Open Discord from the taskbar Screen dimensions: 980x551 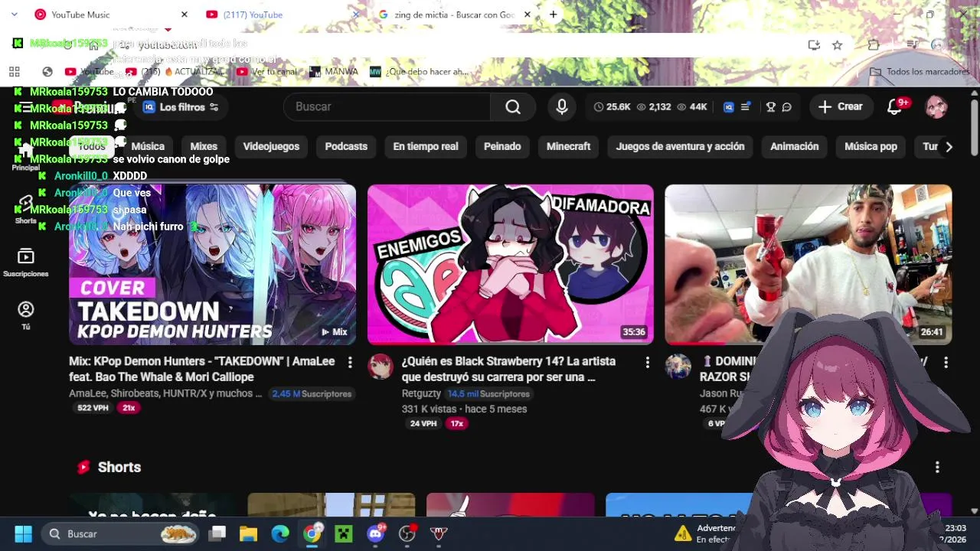(375, 533)
